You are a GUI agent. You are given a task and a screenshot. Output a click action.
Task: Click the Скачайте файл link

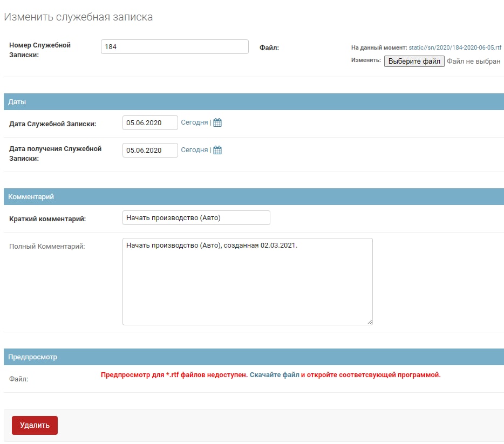tap(274, 374)
